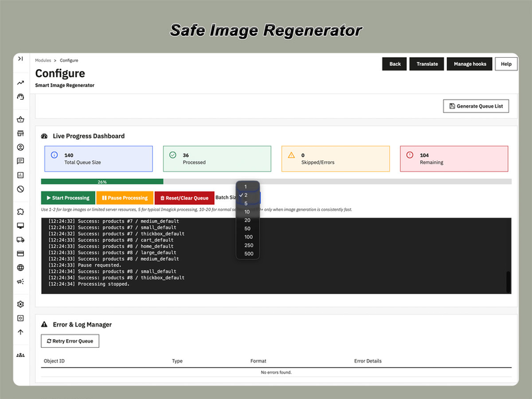Pick batch size 50 from the list
532x399 pixels.
(248, 229)
